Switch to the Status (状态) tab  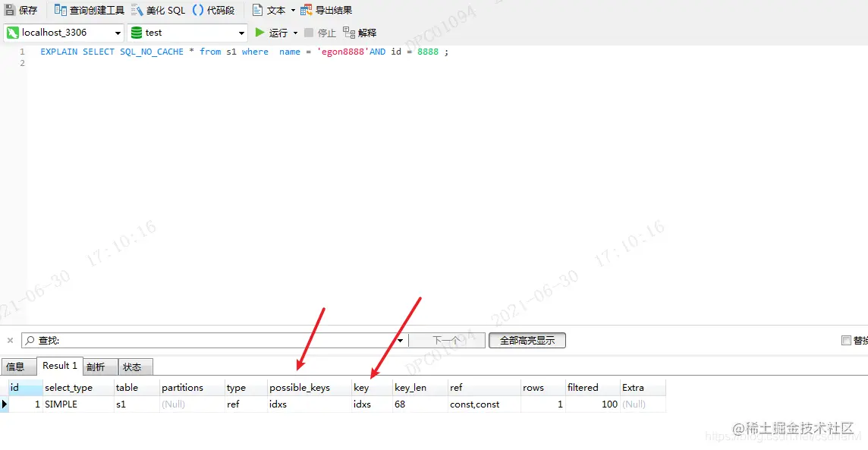[x=136, y=367]
